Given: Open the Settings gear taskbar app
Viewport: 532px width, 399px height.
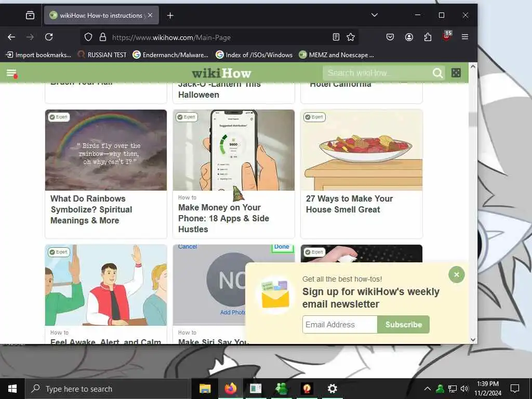Looking at the screenshot, I should [x=332, y=389].
